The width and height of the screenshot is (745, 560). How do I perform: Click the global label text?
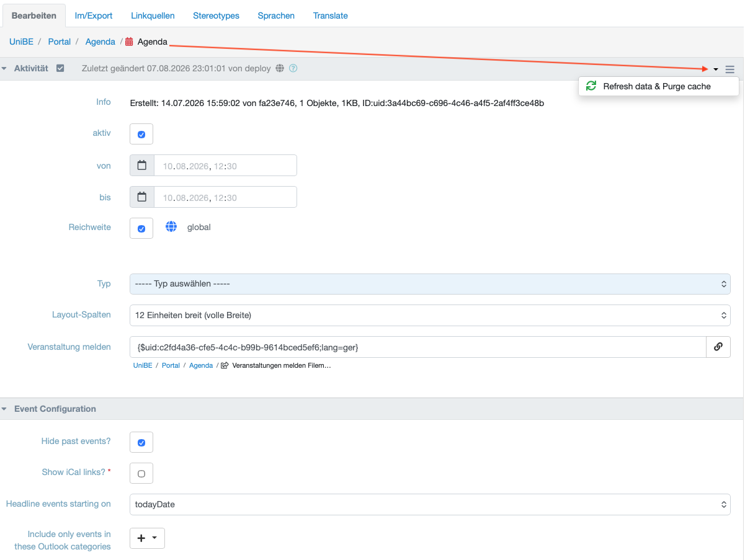click(199, 228)
